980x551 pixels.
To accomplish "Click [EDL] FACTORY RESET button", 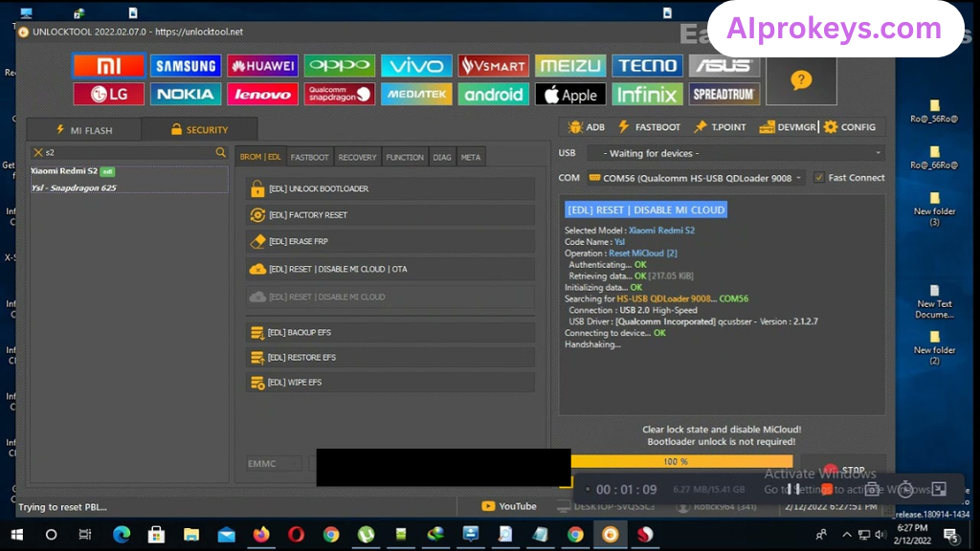I will pyautogui.click(x=390, y=215).
